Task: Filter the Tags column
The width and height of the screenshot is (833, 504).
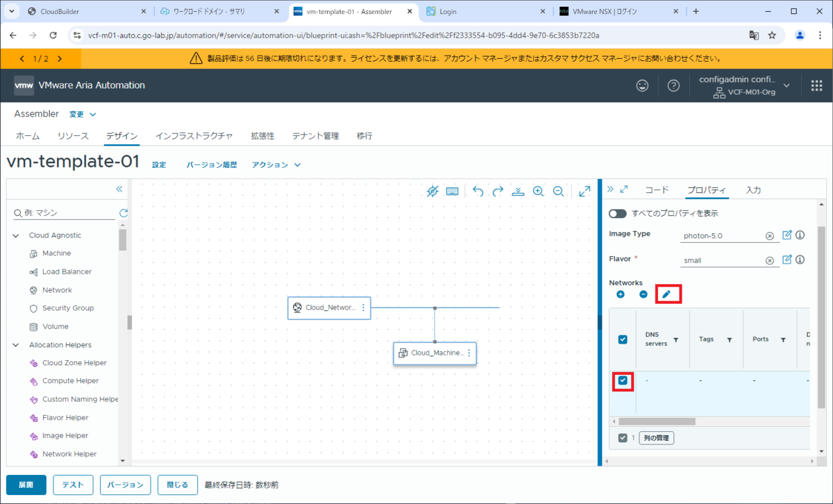Action: [730, 339]
